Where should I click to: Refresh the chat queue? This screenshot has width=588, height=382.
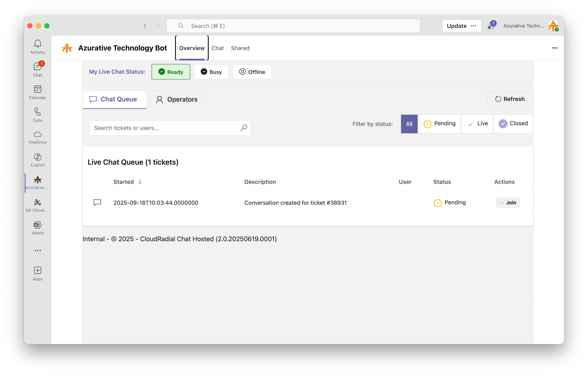coord(510,99)
